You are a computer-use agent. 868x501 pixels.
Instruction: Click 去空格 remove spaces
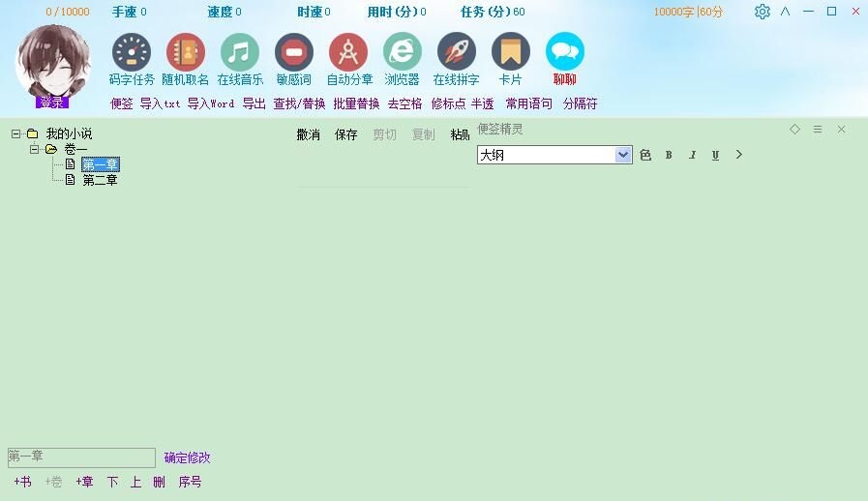(405, 103)
